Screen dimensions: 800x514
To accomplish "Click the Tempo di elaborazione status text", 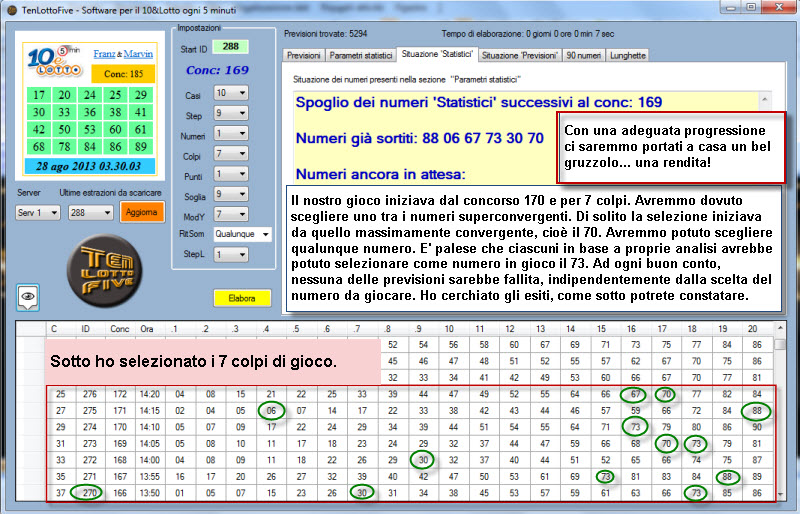I will [528, 34].
